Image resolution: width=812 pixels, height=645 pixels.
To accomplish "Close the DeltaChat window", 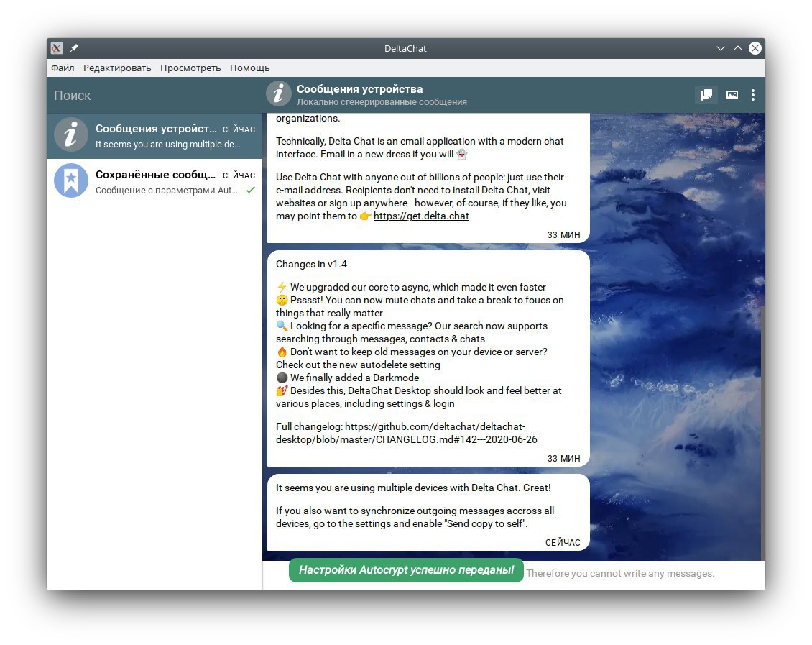I will (x=755, y=48).
